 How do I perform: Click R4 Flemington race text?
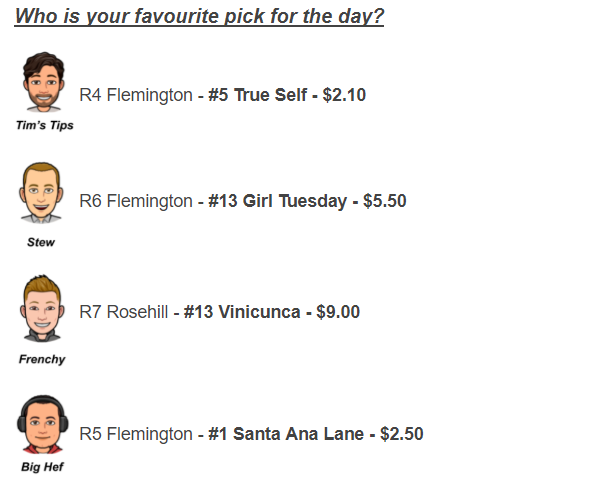point(136,95)
